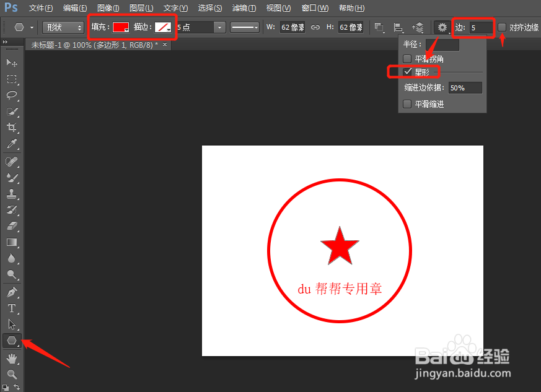Image resolution: width=541 pixels, height=392 pixels.
Task: Open the 图层(L) menu
Action: [x=141, y=8]
